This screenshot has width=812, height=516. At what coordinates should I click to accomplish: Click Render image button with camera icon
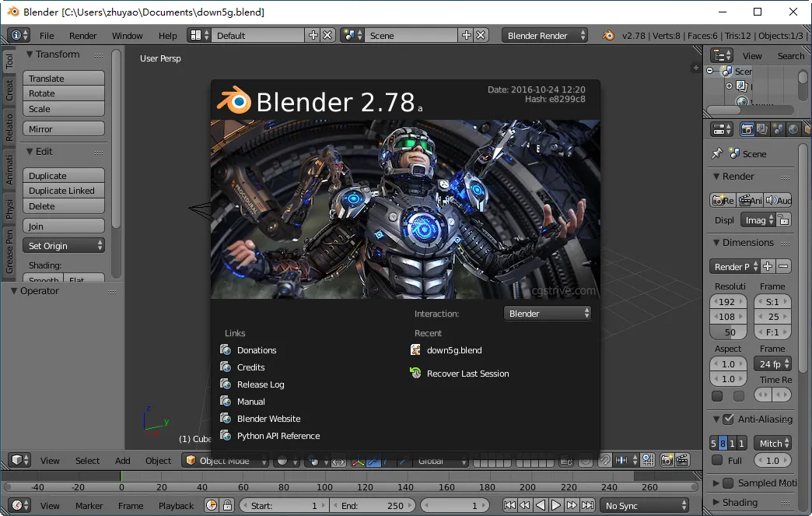point(723,201)
